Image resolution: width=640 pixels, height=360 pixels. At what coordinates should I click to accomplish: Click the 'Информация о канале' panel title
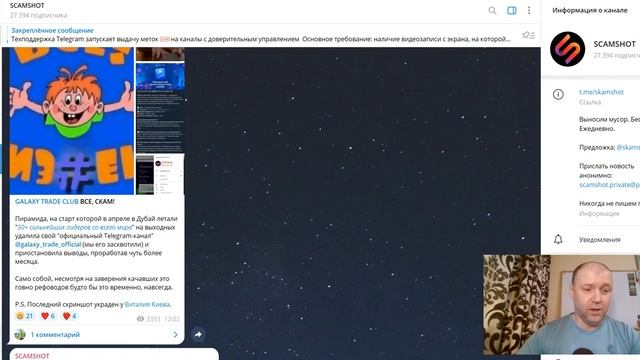coord(590,11)
